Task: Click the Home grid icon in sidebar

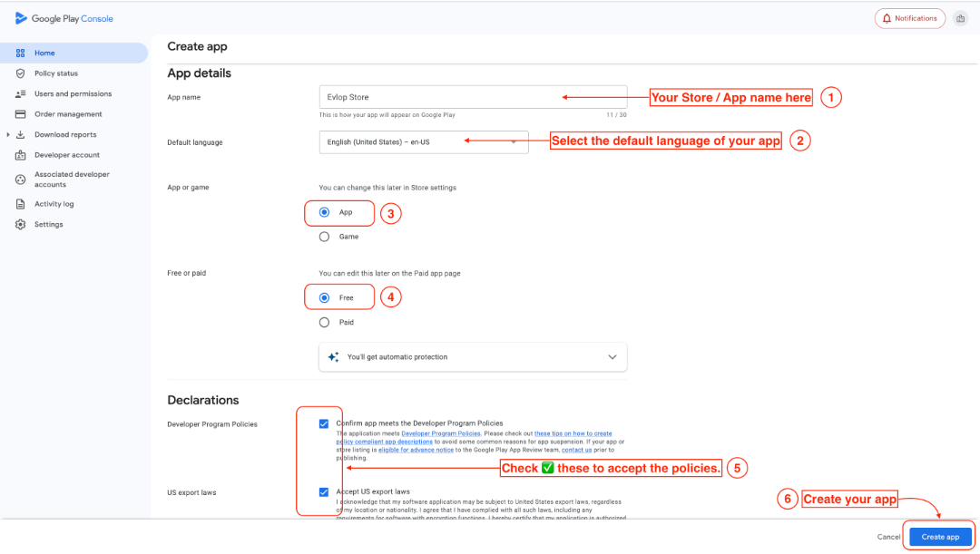Action: coord(21,53)
